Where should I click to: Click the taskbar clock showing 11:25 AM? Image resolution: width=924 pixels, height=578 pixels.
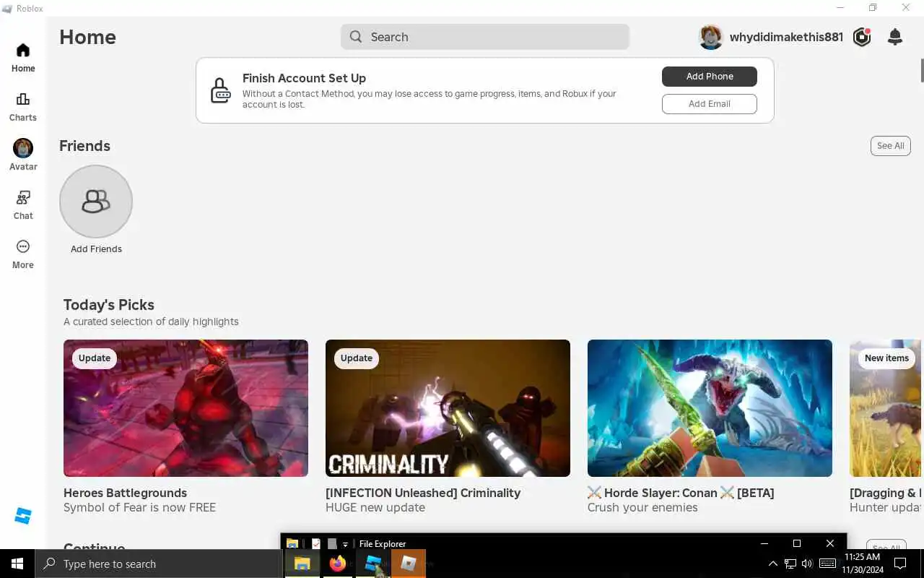862,564
